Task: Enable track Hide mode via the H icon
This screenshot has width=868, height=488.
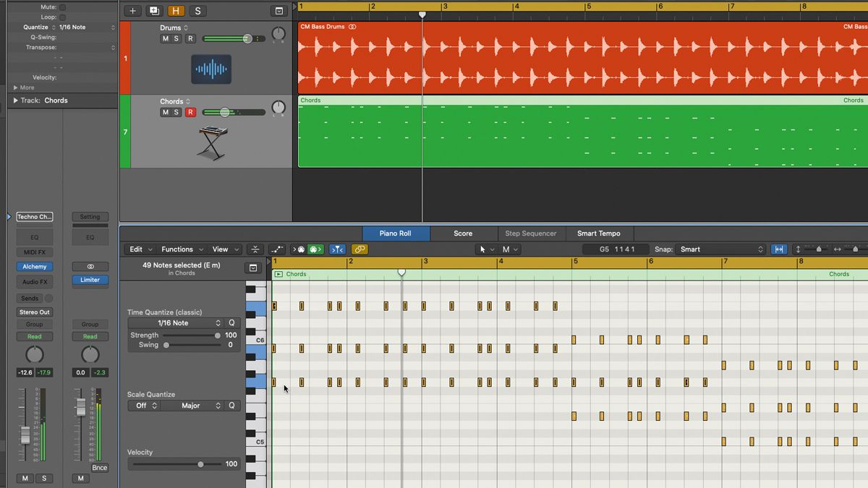Action: click(x=176, y=11)
